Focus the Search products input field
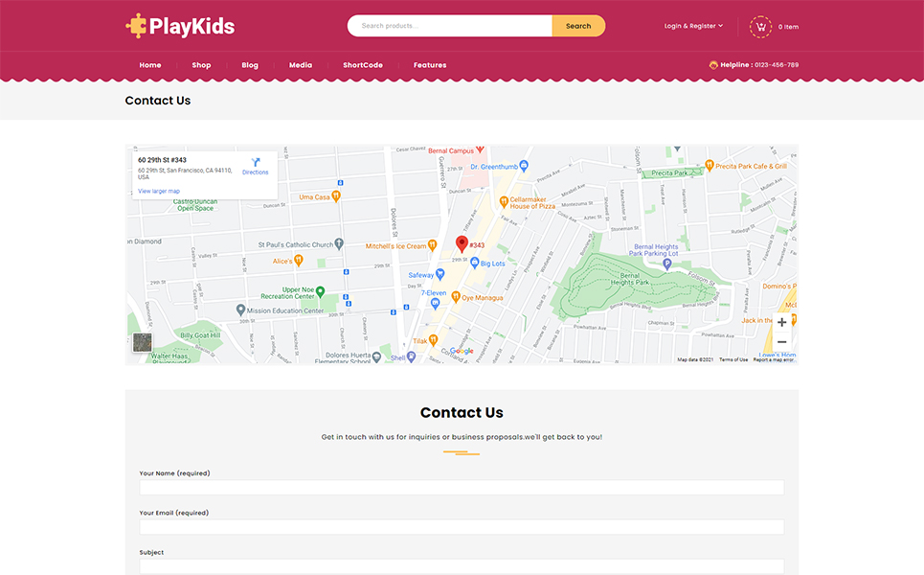The image size is (924, 575). (450, 26)
